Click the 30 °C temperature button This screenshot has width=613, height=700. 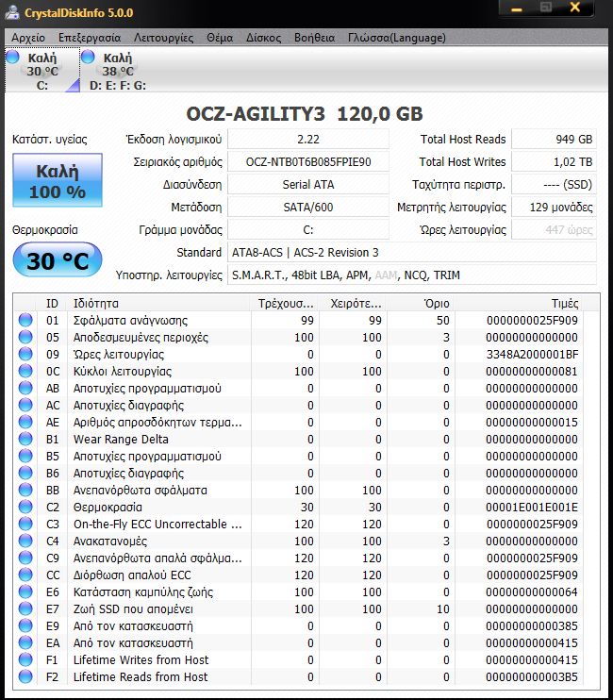pos(58,259)
